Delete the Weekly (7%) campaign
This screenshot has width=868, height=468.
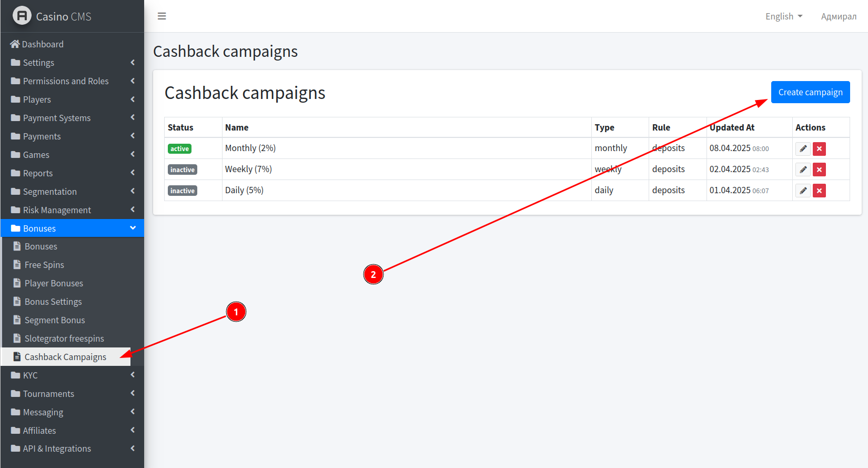(x=819, y=170)
